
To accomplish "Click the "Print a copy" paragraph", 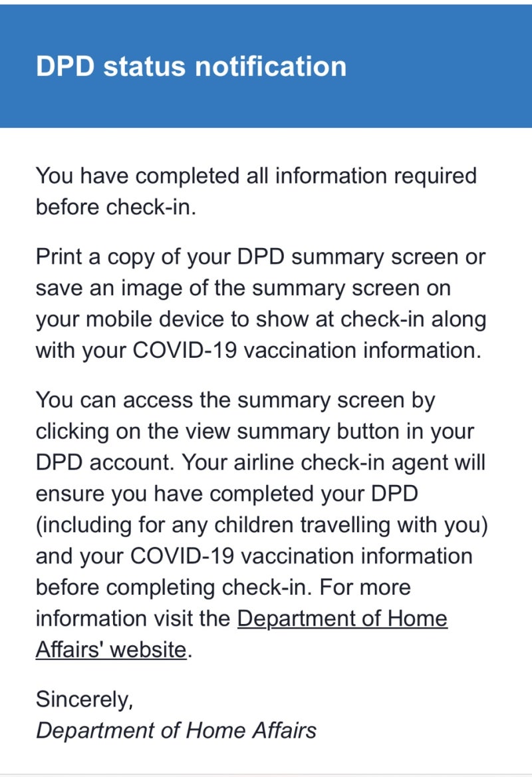I will [261, 303].
